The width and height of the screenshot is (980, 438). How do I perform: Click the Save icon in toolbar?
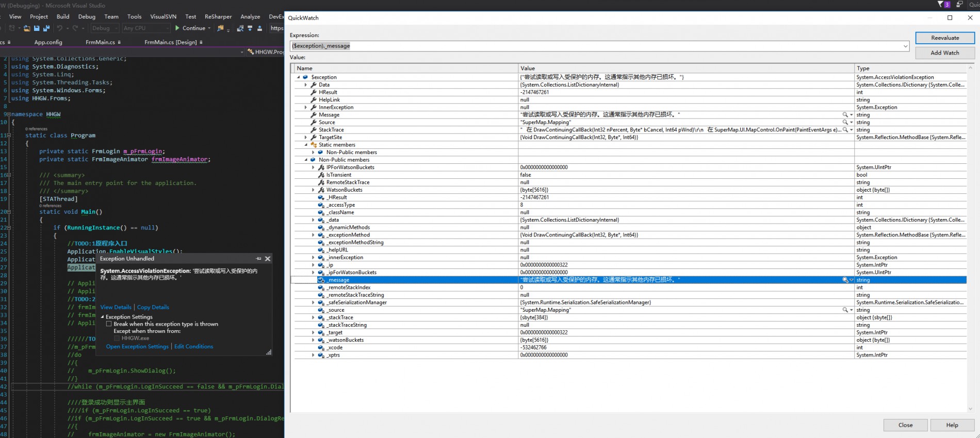pyautogui.click(x=37, y=28)
